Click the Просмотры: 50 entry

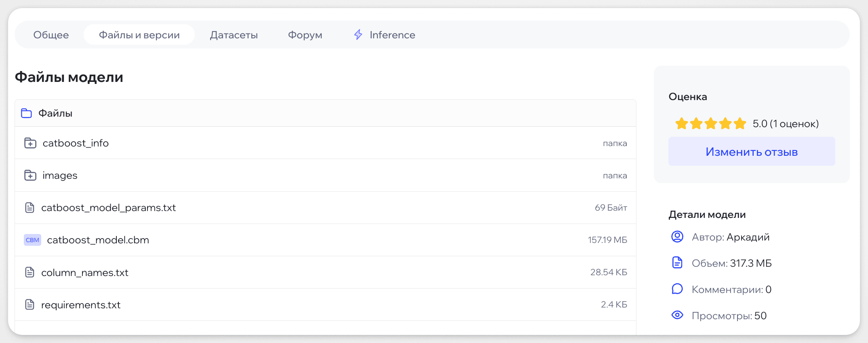click(729, 316)
